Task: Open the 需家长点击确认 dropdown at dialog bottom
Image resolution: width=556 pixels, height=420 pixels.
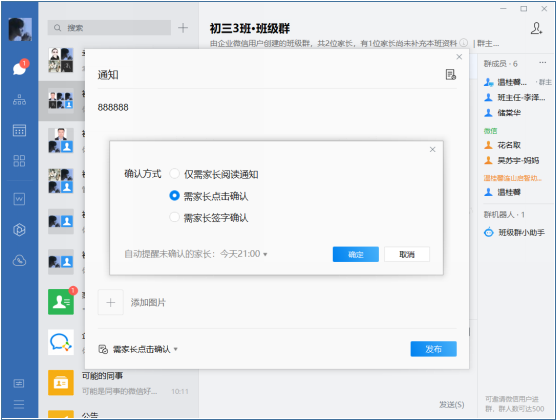Action: 145,349
